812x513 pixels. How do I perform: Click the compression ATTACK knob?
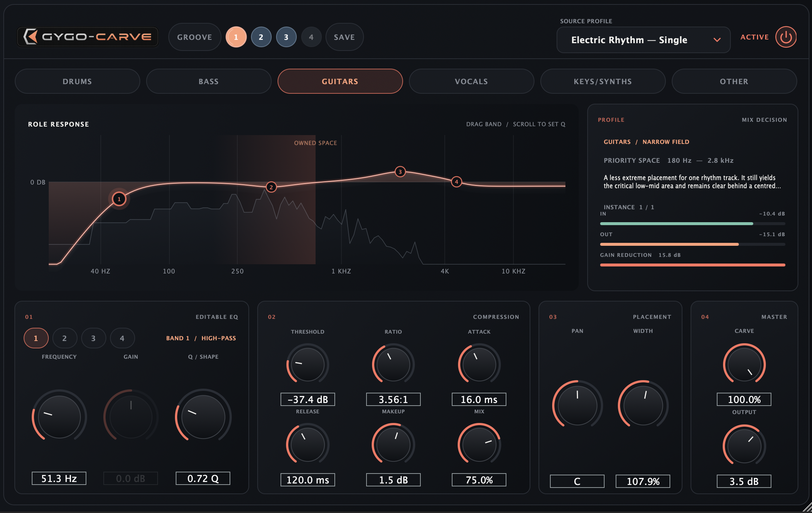tap(479, 364)
